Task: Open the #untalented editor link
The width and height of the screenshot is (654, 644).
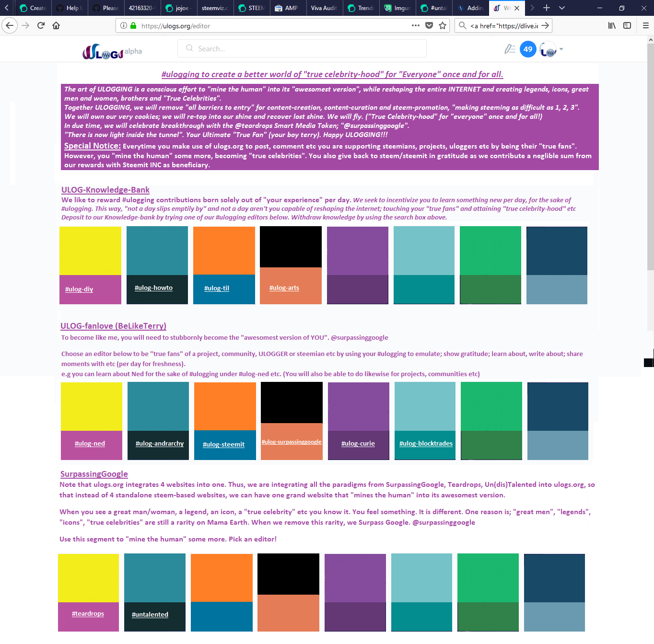Action: 150,614
